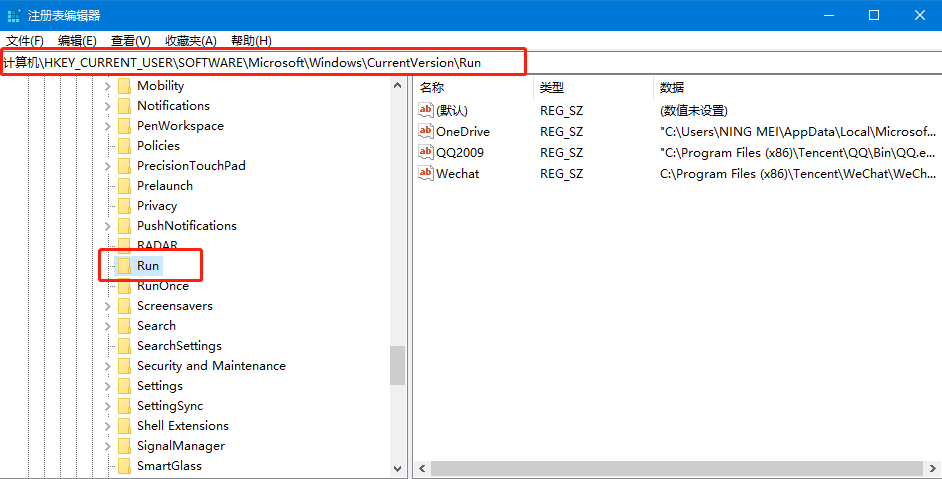942x479 pixels.
Task: Select the QQ2009 value name
Action: click(460, 153)
